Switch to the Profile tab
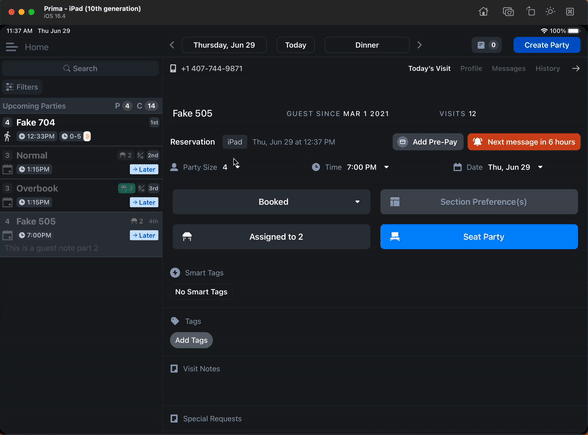Image resolution: width=588 pixels, height=435 pixels. pos(471,69)
